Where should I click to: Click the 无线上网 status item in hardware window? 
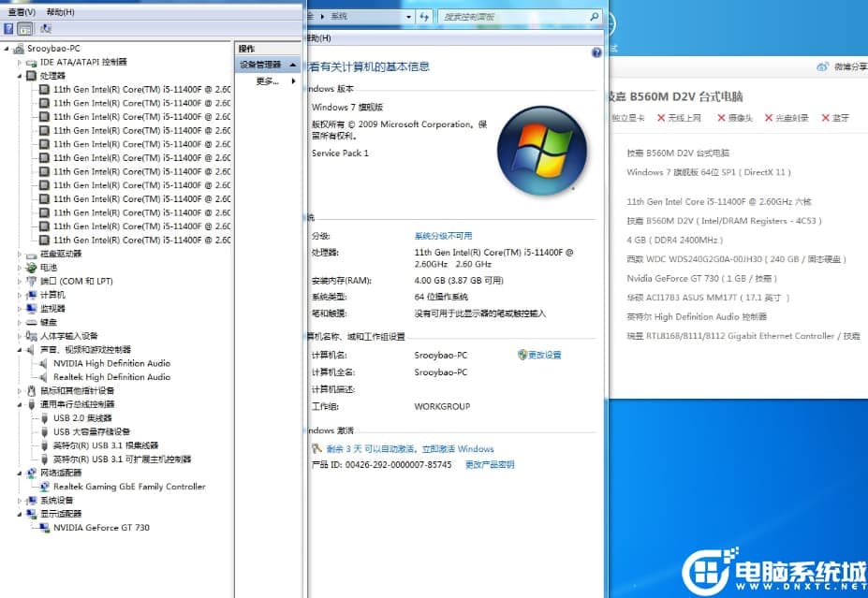pyautogui.click(x=679, y=118)
